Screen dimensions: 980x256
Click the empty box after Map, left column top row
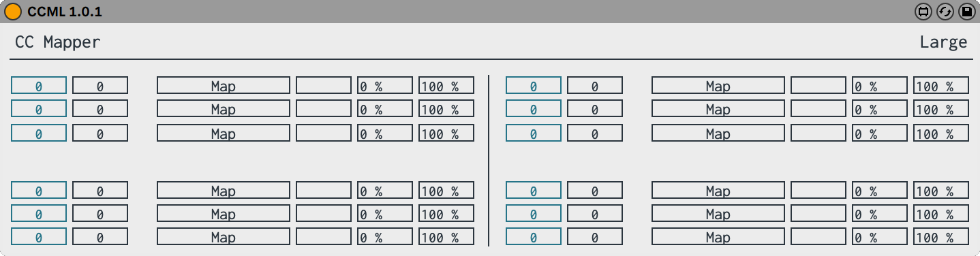coord(324,85)
